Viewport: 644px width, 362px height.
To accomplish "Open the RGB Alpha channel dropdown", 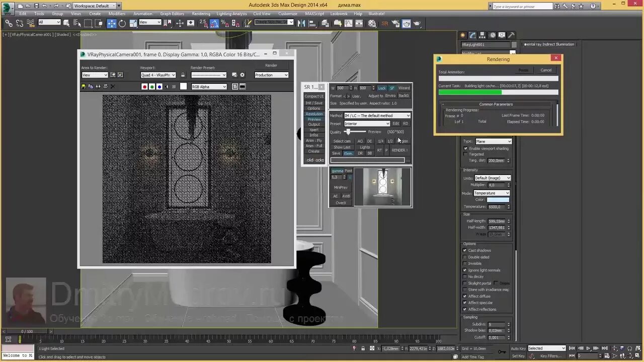I will point(209,86).
